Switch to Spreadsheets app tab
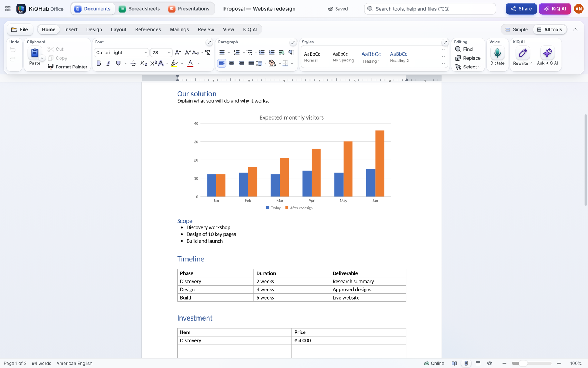This screenshot has height=368, width=588. pyautogui.click(x=139, y=9)
